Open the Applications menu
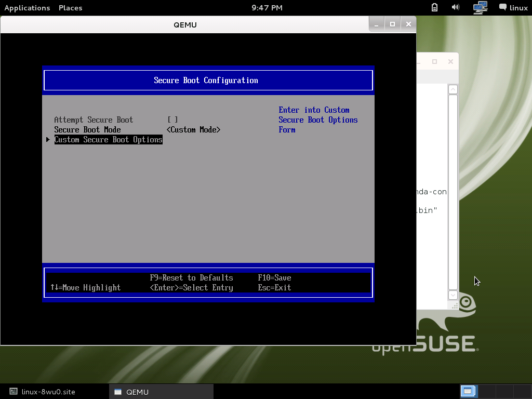Screen dimensions: 532x399 pyautogui.click(x=27, y=8)
